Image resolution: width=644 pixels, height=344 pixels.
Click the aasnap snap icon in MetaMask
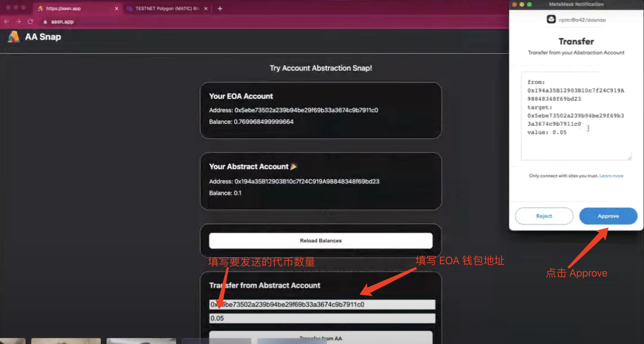[x=551, y=19]
